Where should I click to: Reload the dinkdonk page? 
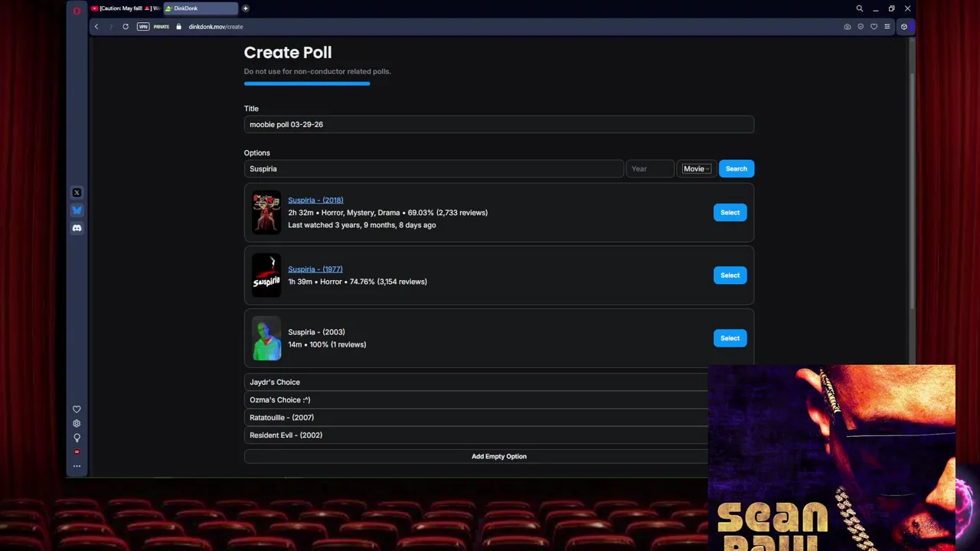[126, 27]
